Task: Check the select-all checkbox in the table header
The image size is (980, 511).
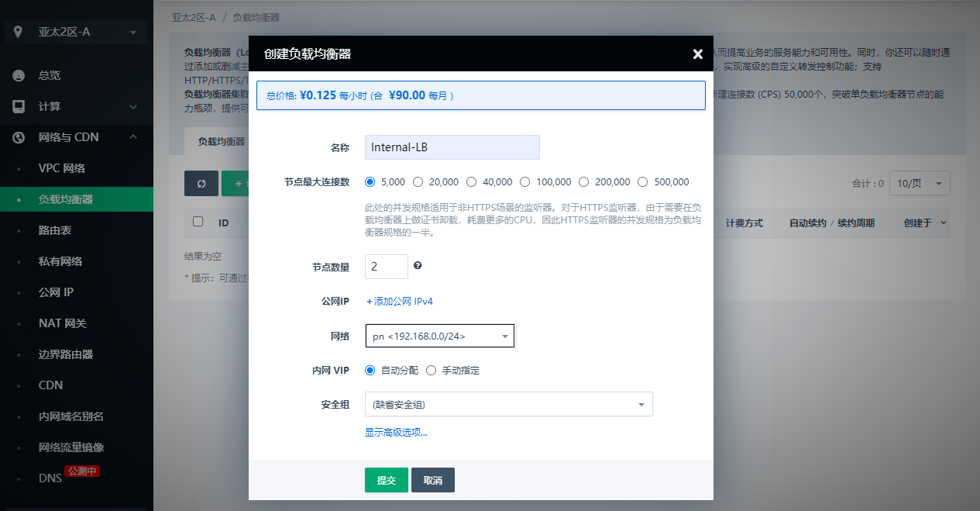Action: (198, 223)
